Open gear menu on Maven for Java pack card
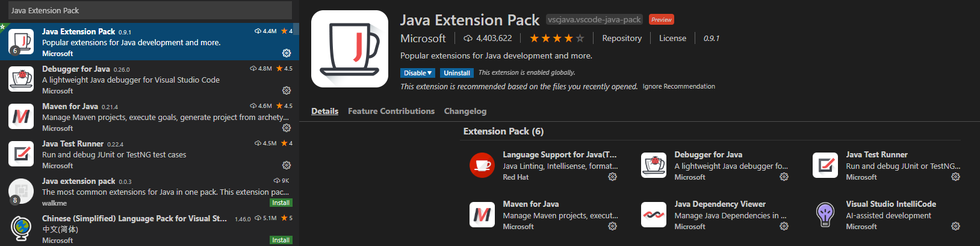This screenshot has height=246, width=980. click(x=612, y=226)
